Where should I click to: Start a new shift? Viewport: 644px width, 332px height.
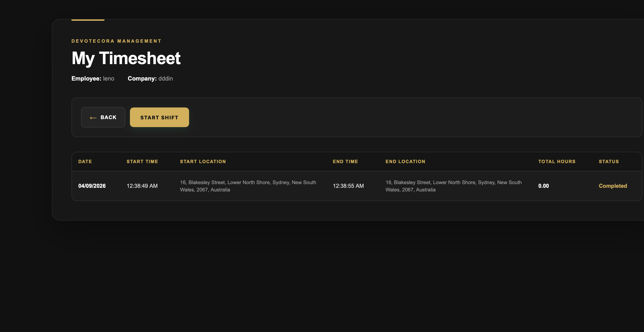(x=159, y=117)
